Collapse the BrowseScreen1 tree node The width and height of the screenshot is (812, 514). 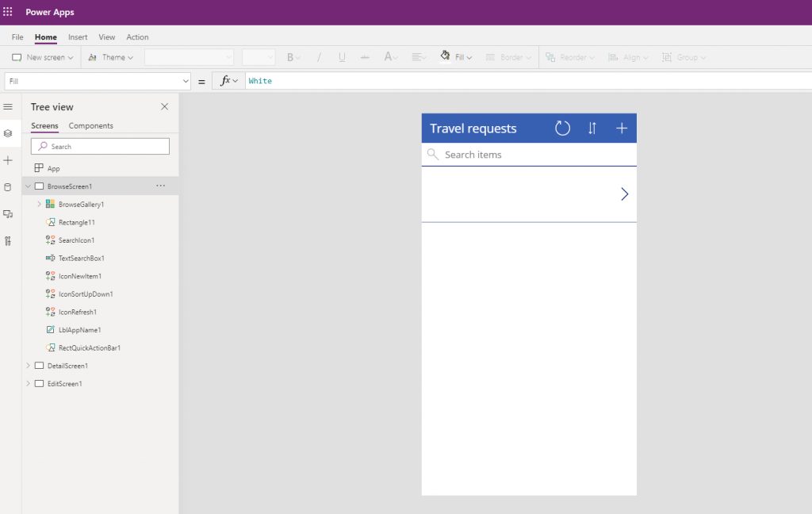click(28, 186)
